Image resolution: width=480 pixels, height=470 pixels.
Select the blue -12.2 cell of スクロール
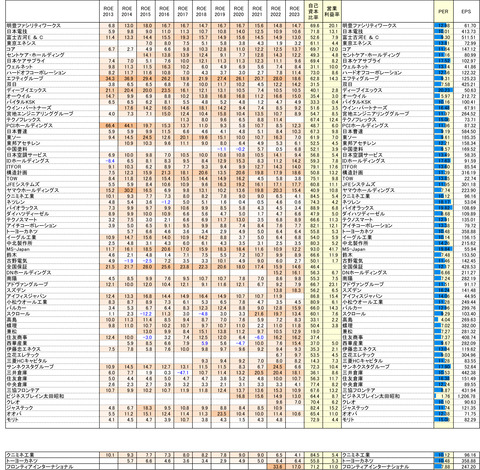click(146, 314)
